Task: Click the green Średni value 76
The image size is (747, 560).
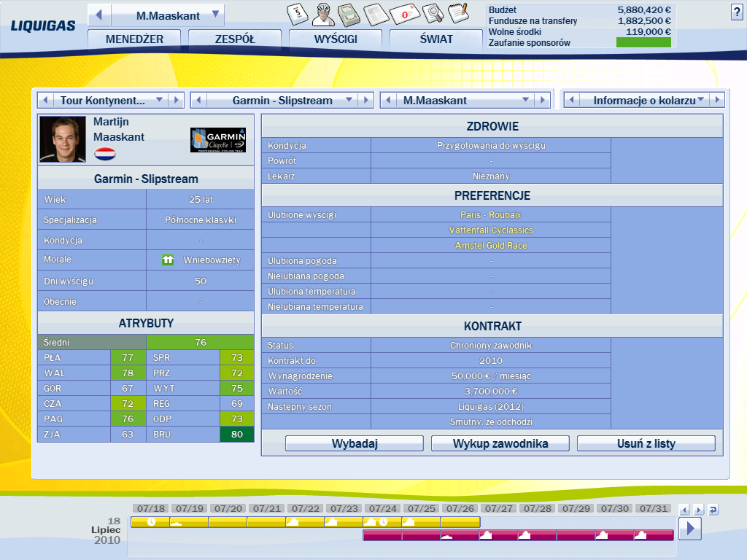Action: (x=200, y=342)
